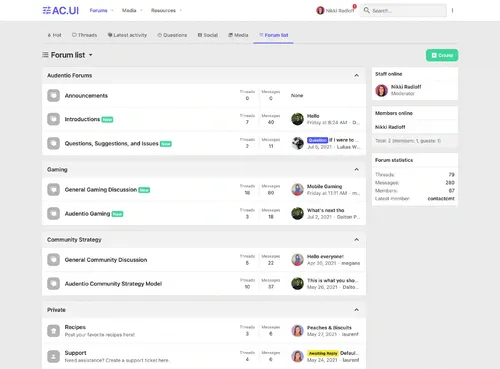Open the Audentio Gaming forum link
Image resolution: width=500 pixels, height=369 pixels.
pyautogui.click(x=87, y=213)
